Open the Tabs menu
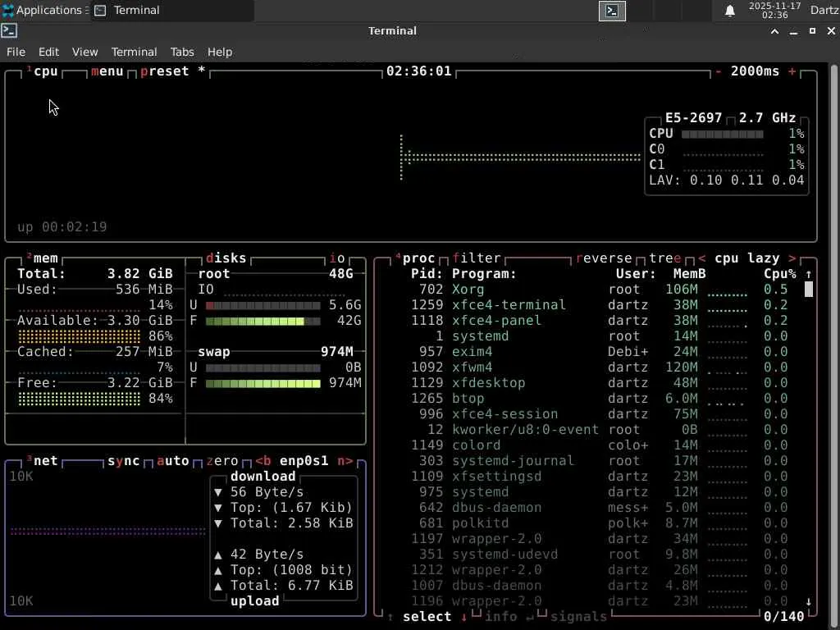This screenshot has width=840, height=630. click(182, 52)
